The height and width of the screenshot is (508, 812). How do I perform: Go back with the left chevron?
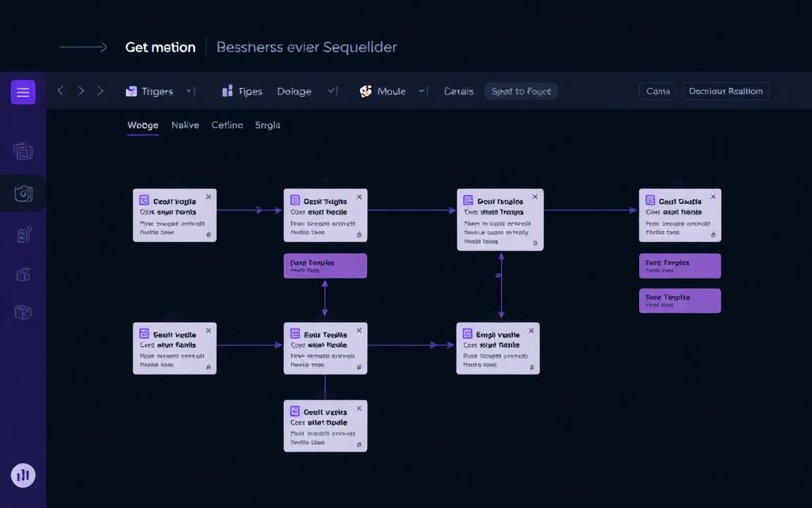(60, 90)
